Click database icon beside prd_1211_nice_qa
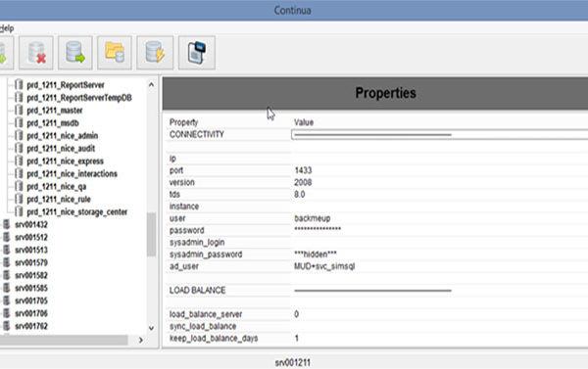Screen dimensions: 588x369 point(19,186)
